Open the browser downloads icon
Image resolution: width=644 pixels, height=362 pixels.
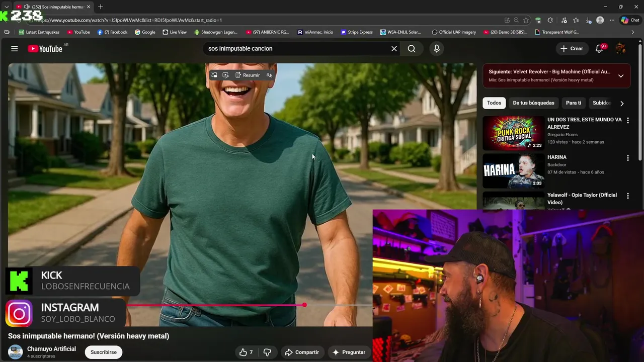(589, 20)
